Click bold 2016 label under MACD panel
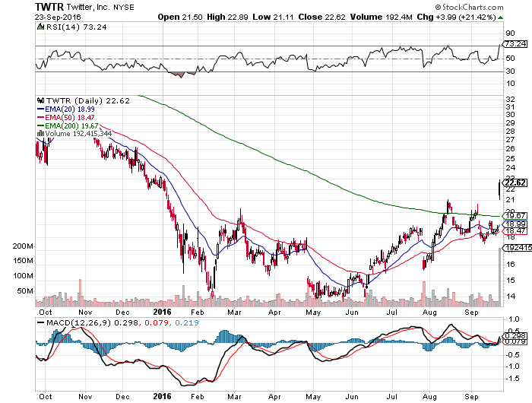The width and height of the screenshot is (532, 403). coord(162,396)
